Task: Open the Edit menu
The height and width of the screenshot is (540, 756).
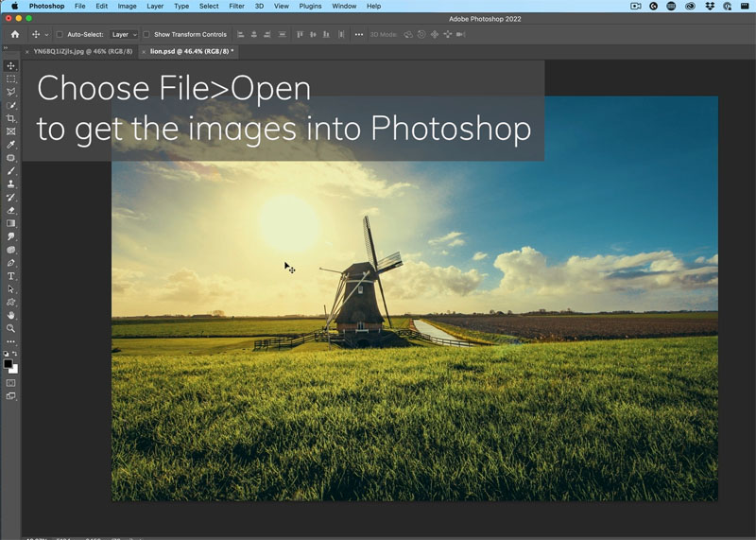Action: coord(102,6)
